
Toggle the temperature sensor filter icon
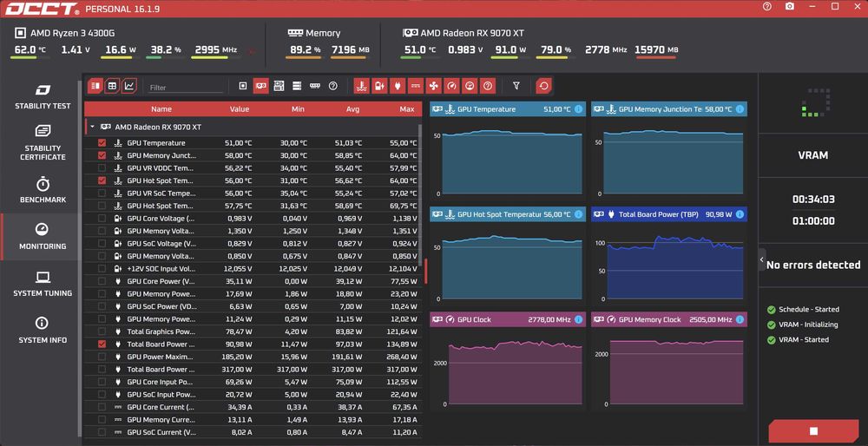tap(361, 86)
